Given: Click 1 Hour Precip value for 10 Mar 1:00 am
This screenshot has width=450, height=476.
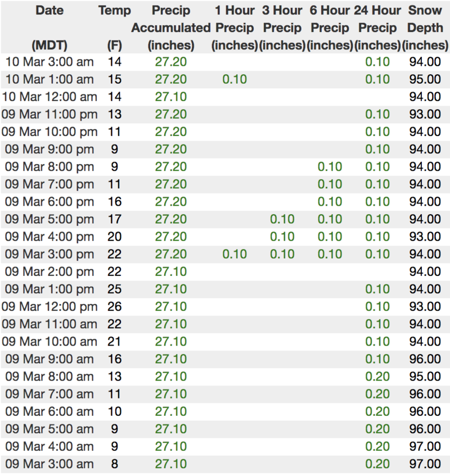Looking at the screenshot, I should [x=235, y=79].
